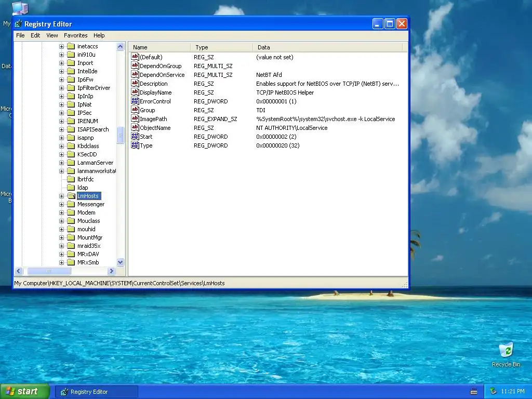Select the Description value icon

(x=135, y=83)
